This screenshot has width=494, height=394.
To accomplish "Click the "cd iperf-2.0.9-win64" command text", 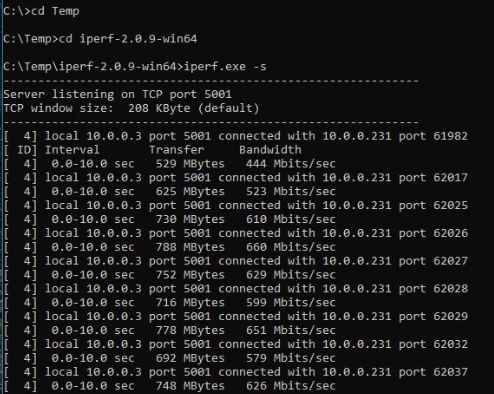I will (128, 39).
